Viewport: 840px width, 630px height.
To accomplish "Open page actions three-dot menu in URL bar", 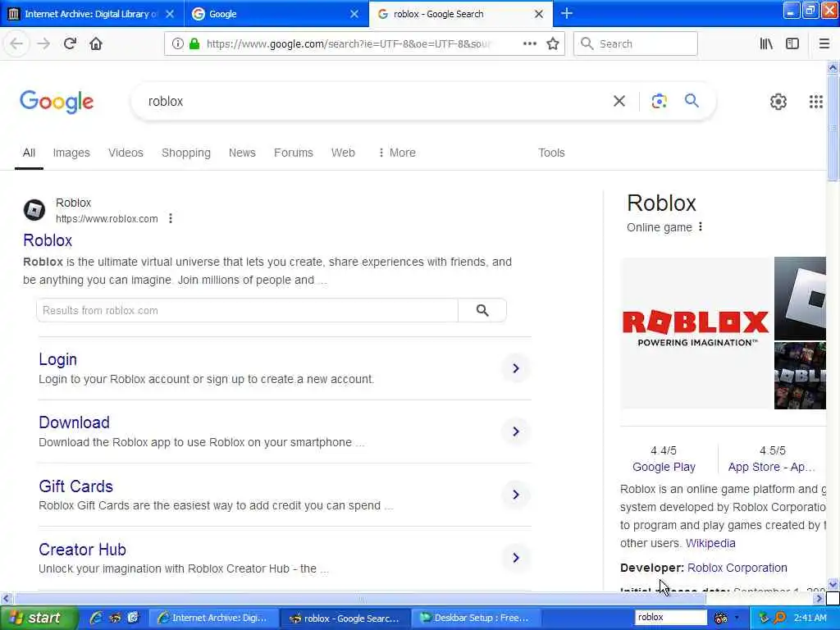I will coord(529,43).
